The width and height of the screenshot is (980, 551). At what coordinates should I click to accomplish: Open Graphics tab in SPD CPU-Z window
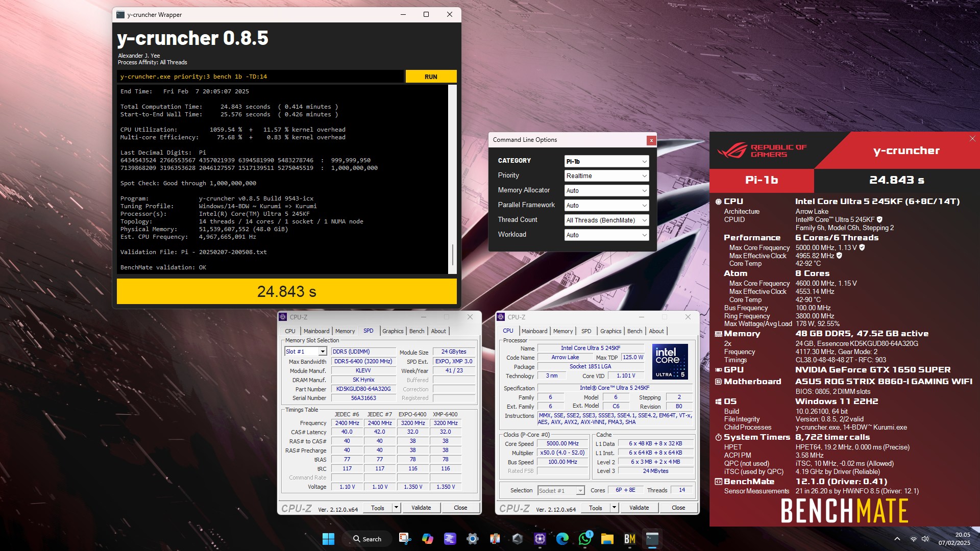click(x=393, y=331)
